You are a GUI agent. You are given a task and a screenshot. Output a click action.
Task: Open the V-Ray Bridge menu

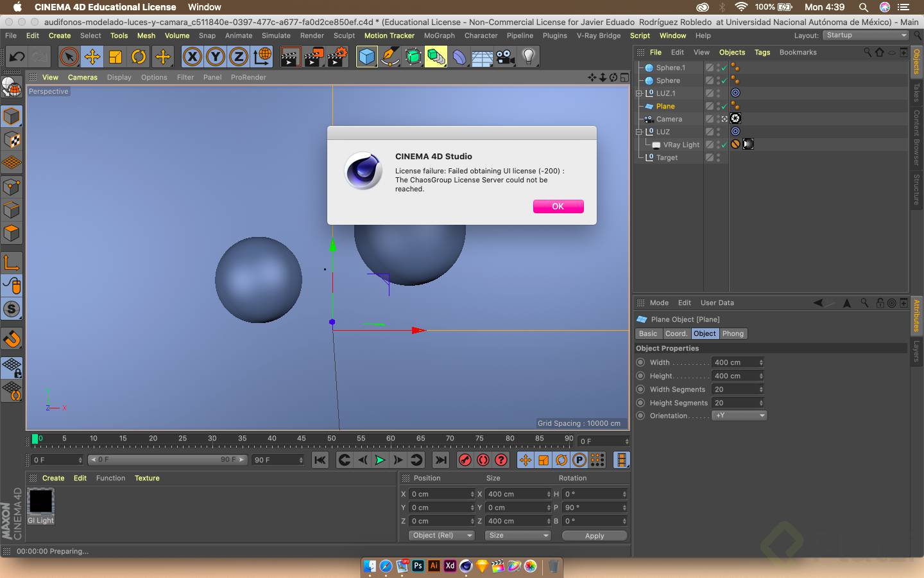coord(599,35)
